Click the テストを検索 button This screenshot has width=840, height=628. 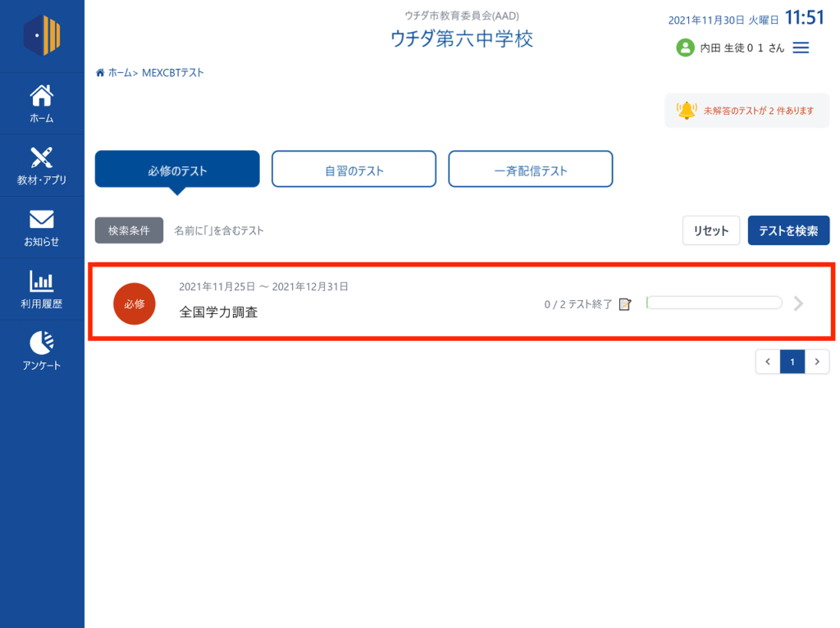(x=788, y=230)
